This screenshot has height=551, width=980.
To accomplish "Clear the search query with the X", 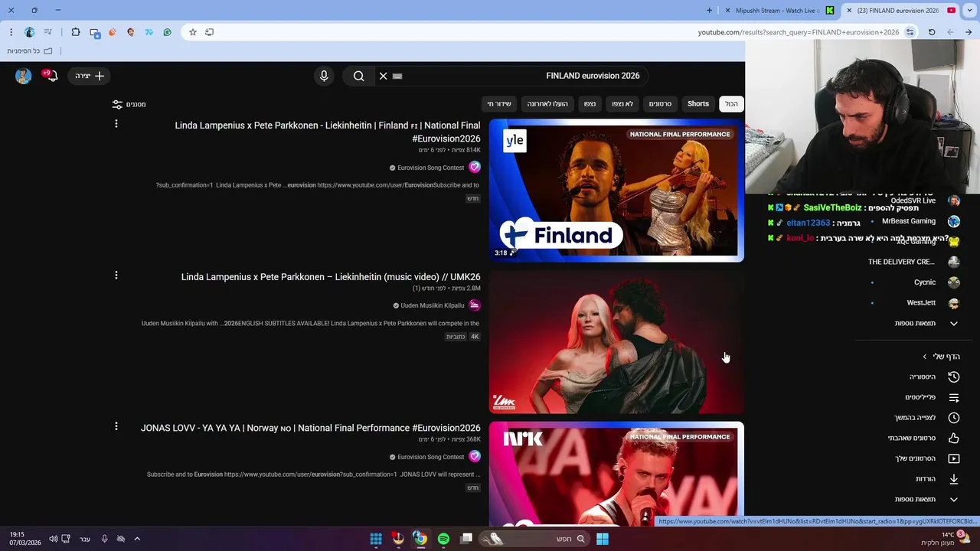I will click(384, 76).
